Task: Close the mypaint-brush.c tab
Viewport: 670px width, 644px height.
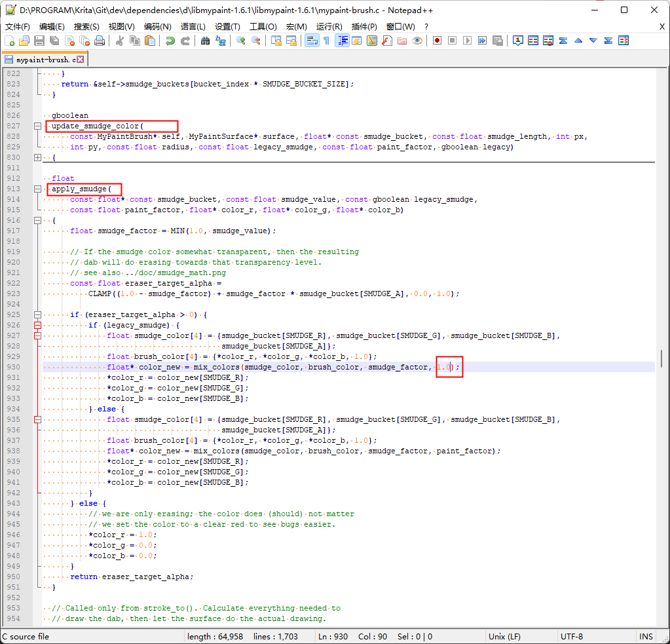Action: pos(81,60)
